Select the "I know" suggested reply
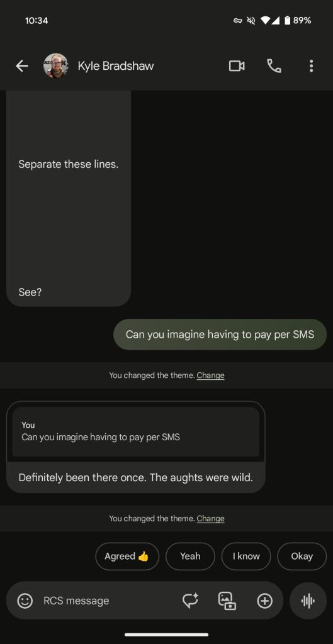Image resolution: width=333 pixels, height=644 pixels. [x=246, y=556]
